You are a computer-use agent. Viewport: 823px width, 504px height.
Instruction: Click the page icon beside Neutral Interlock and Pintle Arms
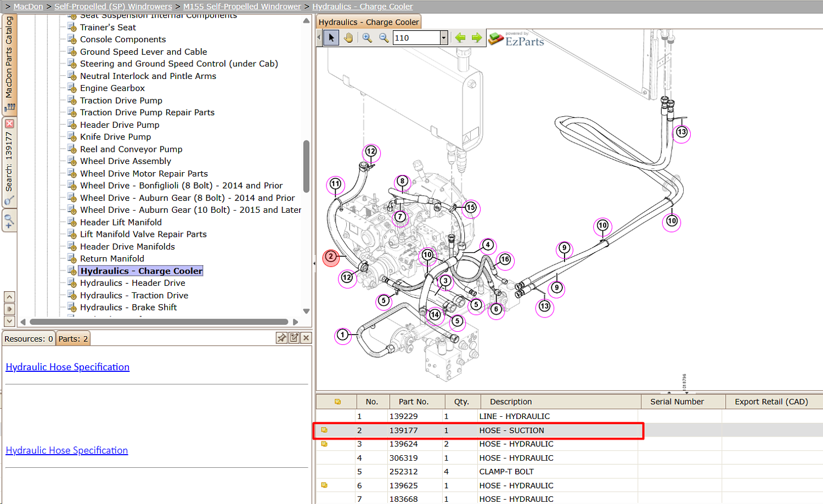tap(72, 76)
